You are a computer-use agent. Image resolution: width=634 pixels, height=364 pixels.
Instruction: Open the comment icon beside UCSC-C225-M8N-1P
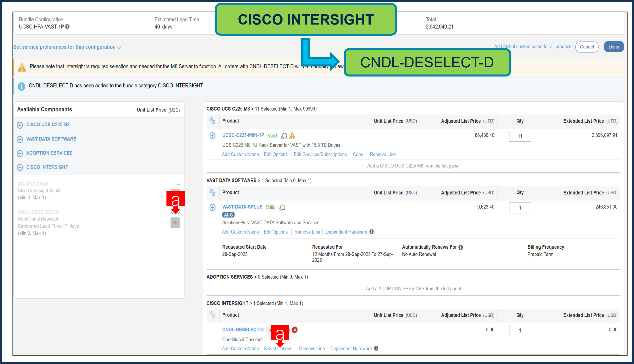coord(284,136)
